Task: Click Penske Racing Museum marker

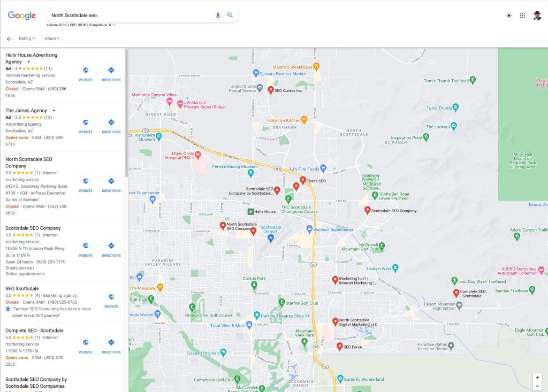Action: 250,173
